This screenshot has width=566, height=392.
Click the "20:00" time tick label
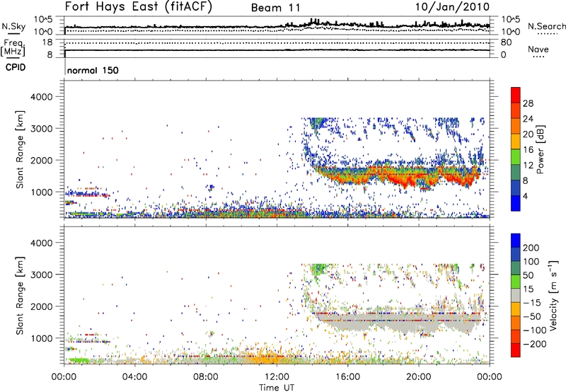click(418, 377)
